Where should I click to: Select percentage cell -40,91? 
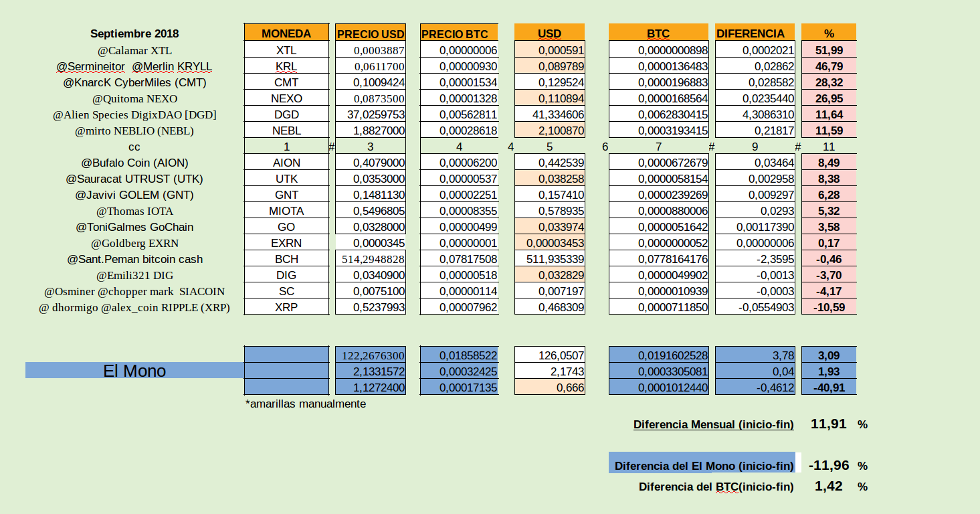tap(829, 388)
